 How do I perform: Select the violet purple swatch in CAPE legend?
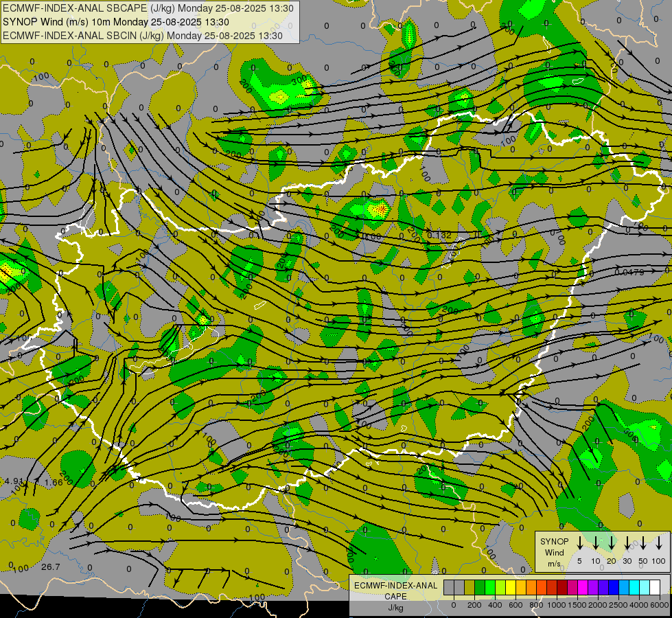[x=594, y=587]
